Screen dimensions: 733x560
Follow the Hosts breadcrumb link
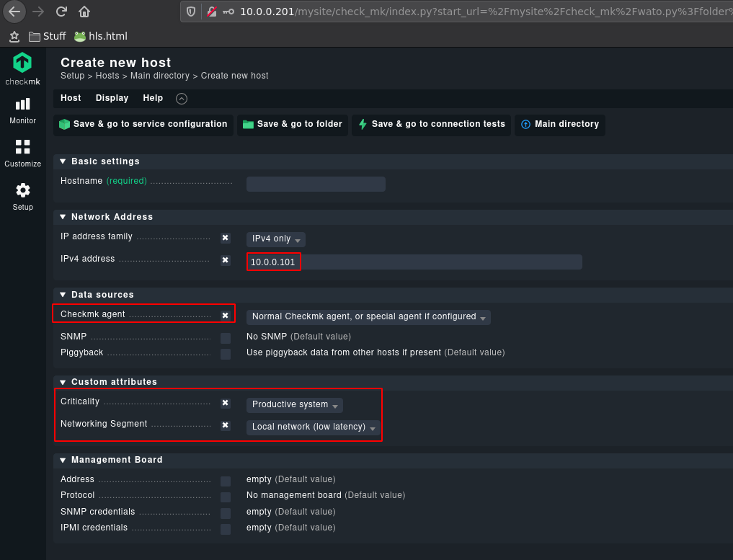coord(107,76)
